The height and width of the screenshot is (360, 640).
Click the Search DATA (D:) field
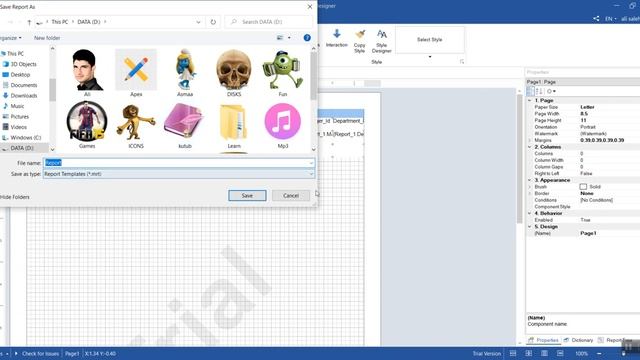click(x=269, y=22)
